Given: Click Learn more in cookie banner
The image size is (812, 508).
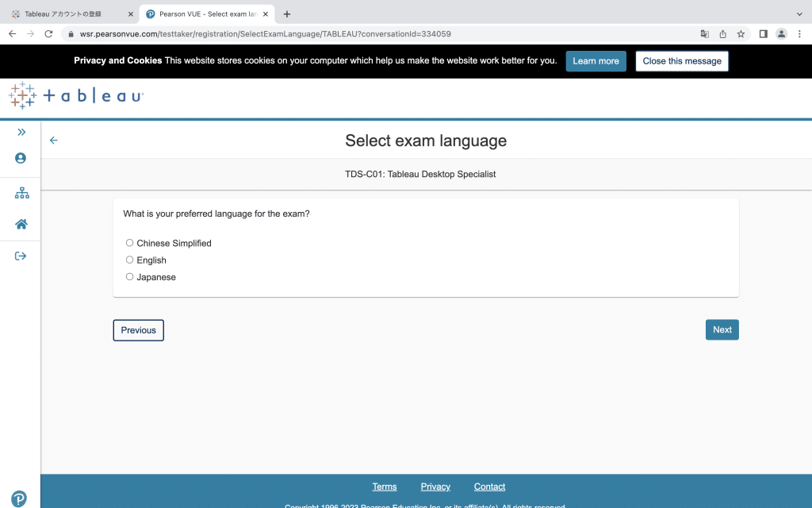Looking at the screenshot, I should pyautogui.click(x=596, y=61).
